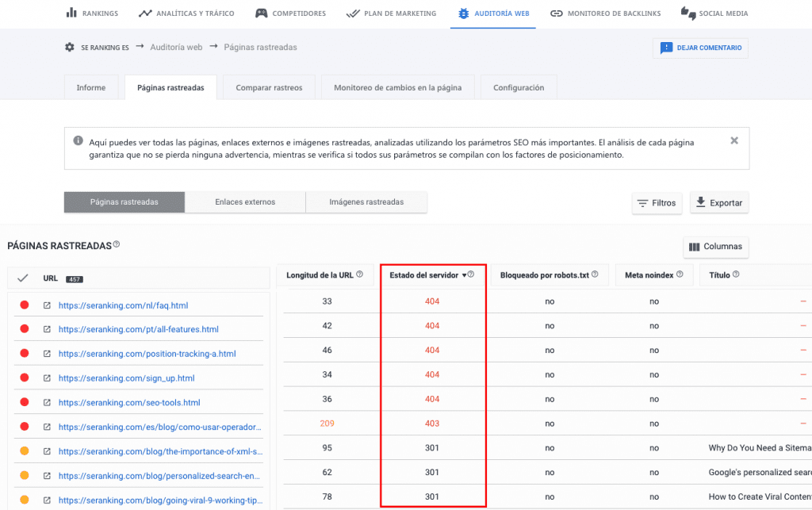Screen dimensions: 812x510
Task: Open external link icon for going-viral row
Action: coord(47,500)
